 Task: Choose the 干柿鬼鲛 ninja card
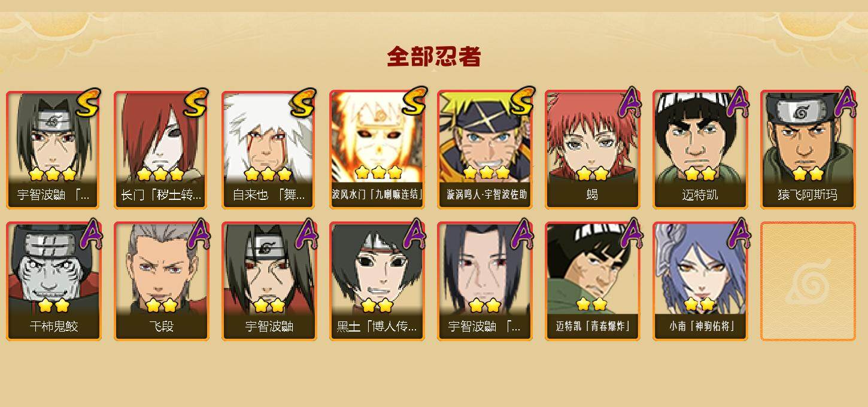point(54,281)
